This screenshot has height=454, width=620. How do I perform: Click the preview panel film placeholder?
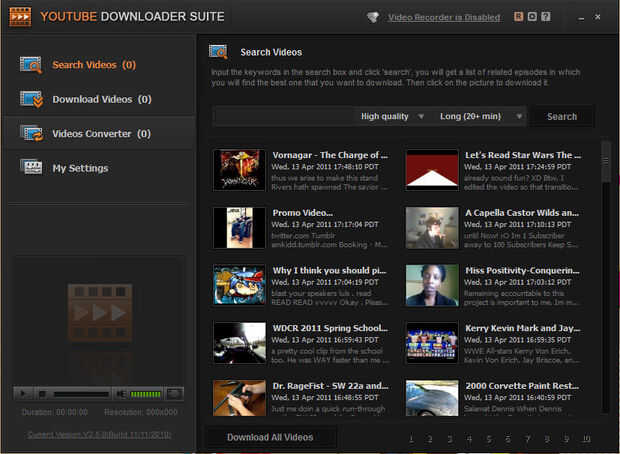tap(100, 312)
